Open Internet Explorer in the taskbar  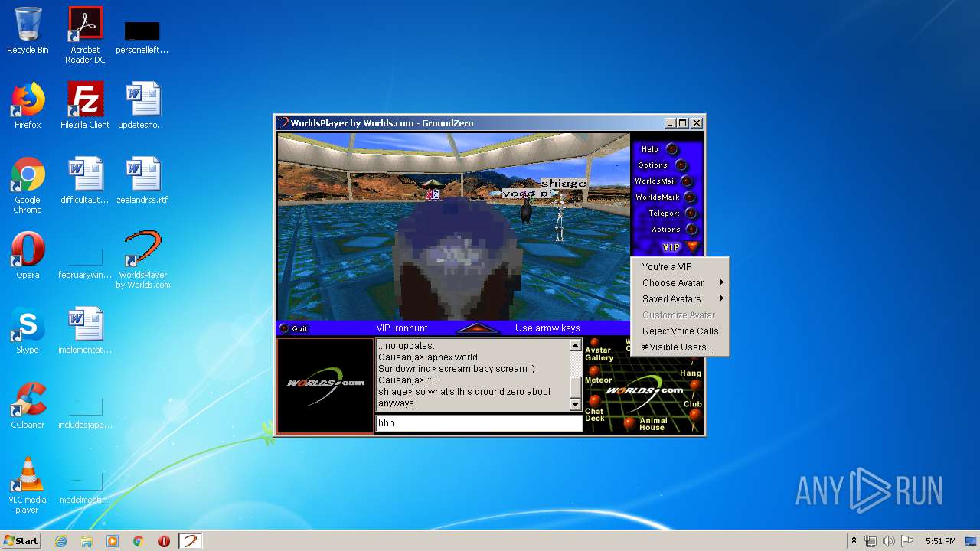60,541
